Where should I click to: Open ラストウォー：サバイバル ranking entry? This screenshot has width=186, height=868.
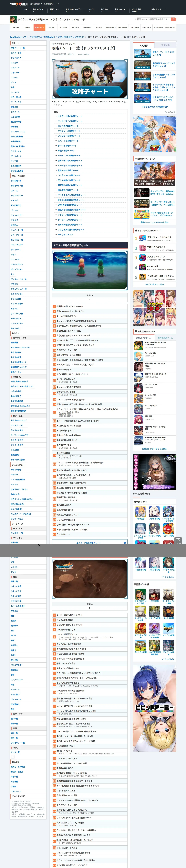155,239
